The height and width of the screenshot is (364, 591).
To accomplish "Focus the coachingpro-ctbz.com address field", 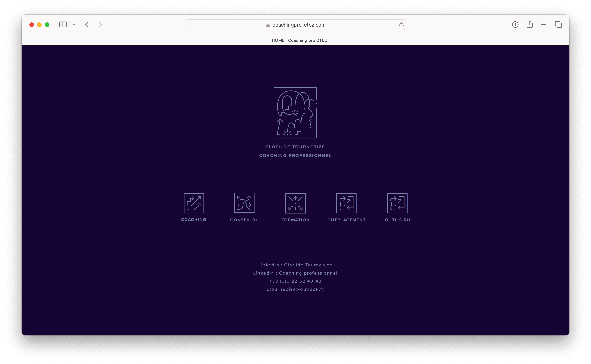I will point(295,25).
